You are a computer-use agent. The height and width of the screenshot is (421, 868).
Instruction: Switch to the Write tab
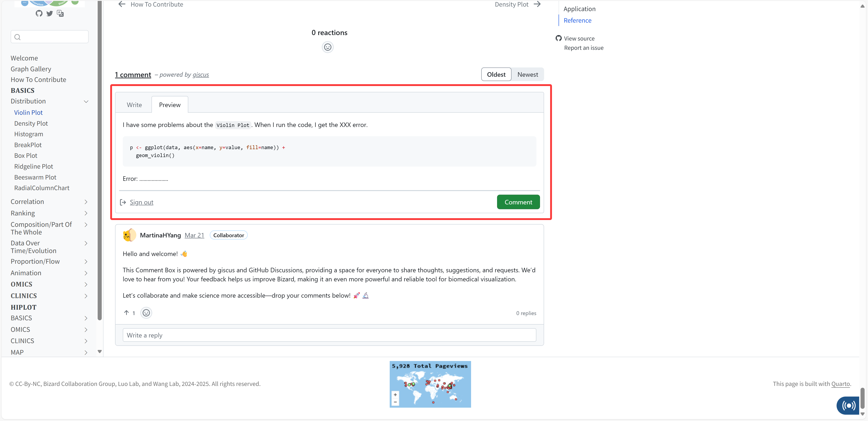(134, 105)
